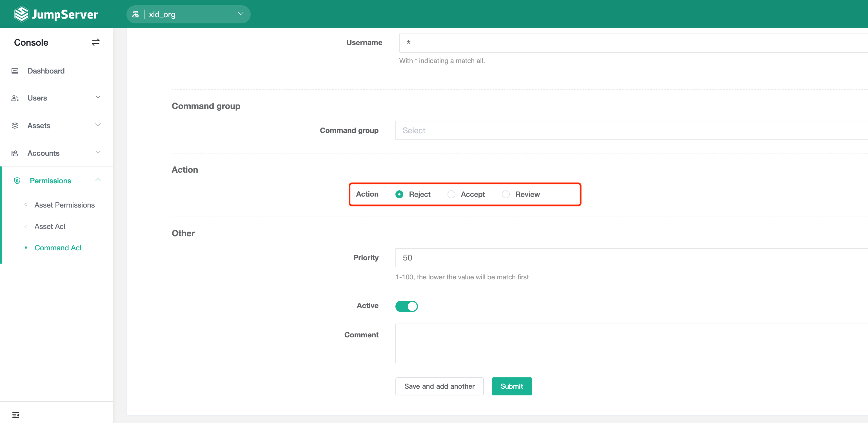Disable the Active switch

pyautogui.click(x=406, y=306)
